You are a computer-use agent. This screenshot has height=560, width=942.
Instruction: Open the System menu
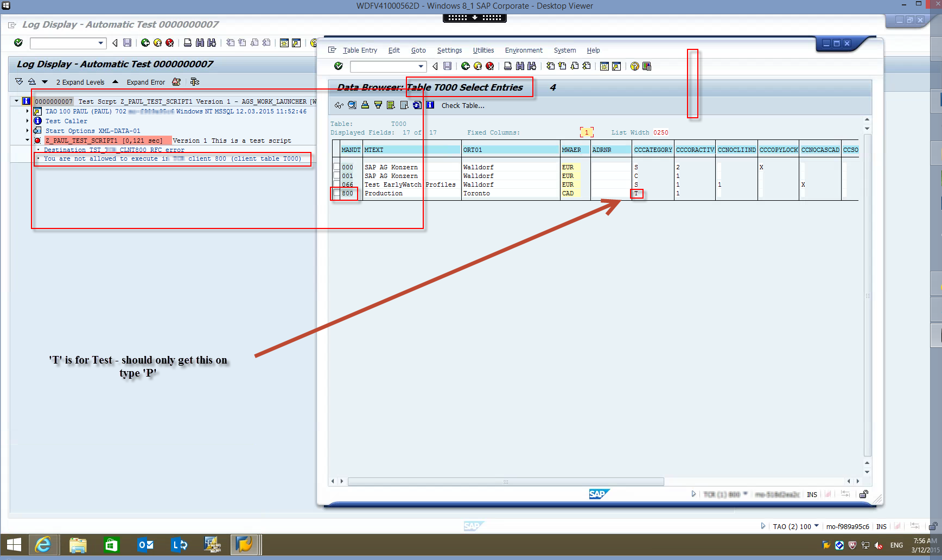565,50
